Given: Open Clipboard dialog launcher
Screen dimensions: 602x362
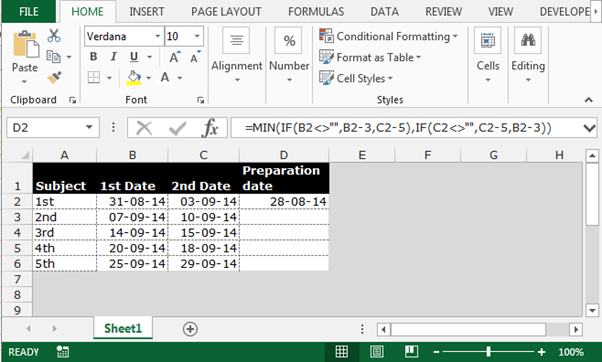Looking at the screenshot, I should pos(72,100).
